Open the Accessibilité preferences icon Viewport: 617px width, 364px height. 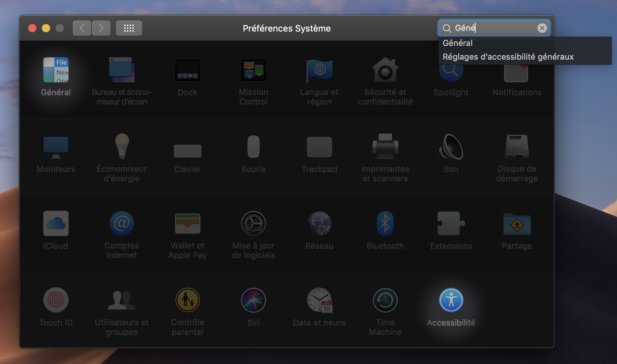(x=451, y=301)
